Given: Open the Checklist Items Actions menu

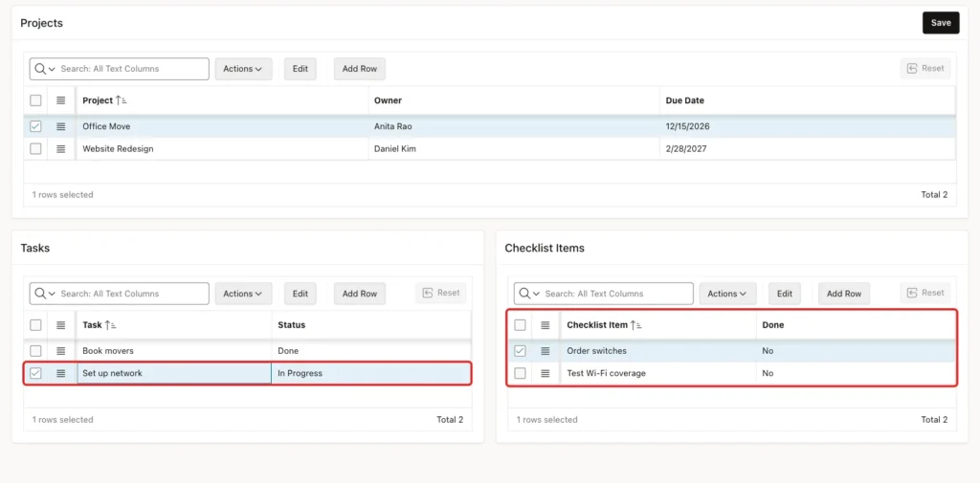Looking at the screenshot, I should click(x=727, y=294).
